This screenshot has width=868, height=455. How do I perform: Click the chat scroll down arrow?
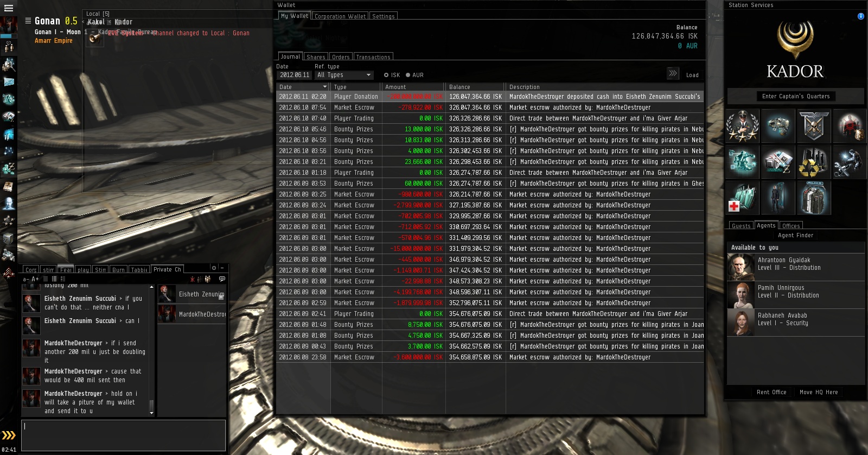point(152,413)
